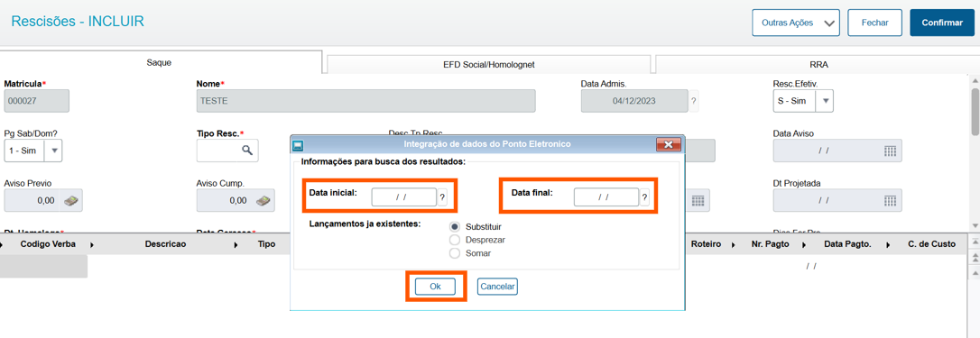Click the arrow left of C. de Custo header
The width and height of the screenshot is (980, 338).
(888, 245)
